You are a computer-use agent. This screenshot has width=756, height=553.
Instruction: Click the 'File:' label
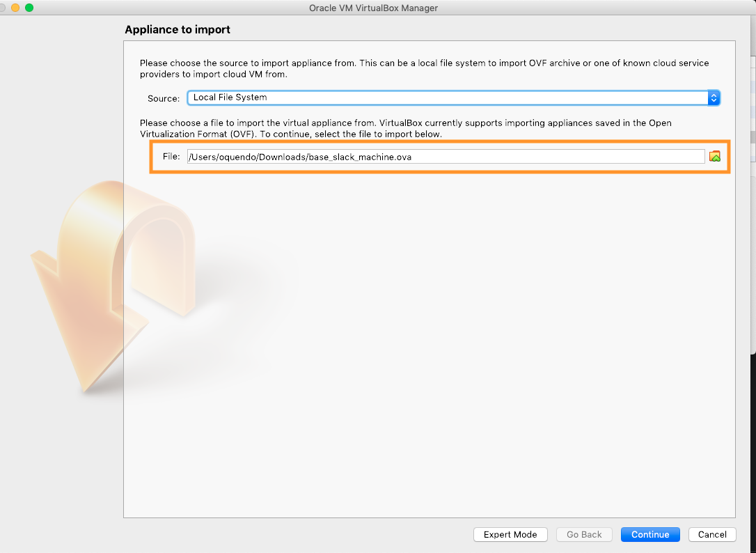tap(171, 156)
